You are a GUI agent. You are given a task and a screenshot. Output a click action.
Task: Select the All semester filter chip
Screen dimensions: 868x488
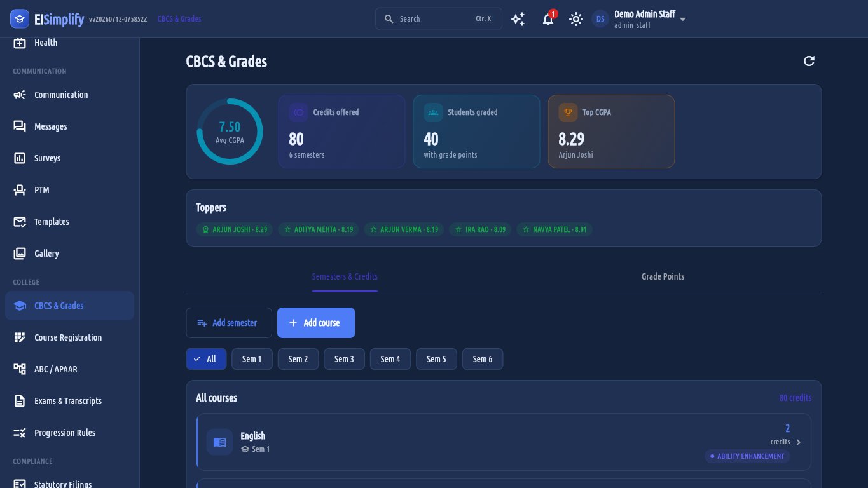pos(206,359)
